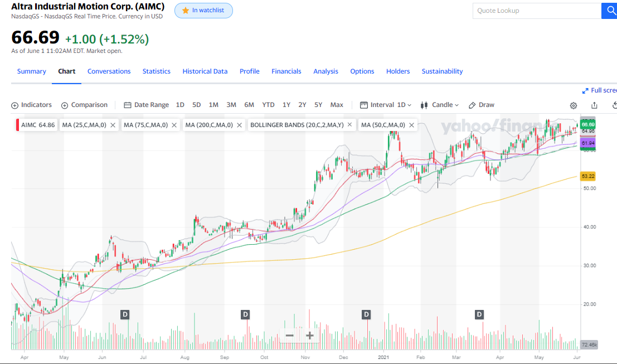The width and height of the screenshot is (617, 364).
Task: Remove the MA (200,C,MA,0) indicator
Action: click(239, 125)
